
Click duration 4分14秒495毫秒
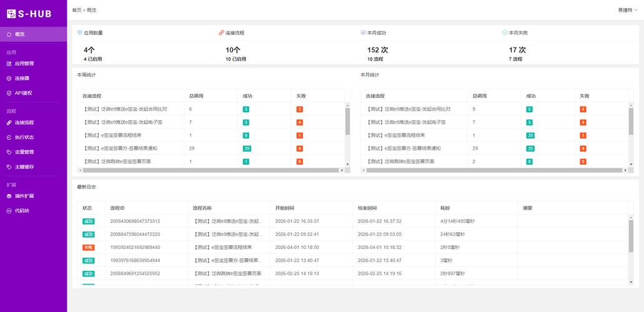(x=457, y=222)
